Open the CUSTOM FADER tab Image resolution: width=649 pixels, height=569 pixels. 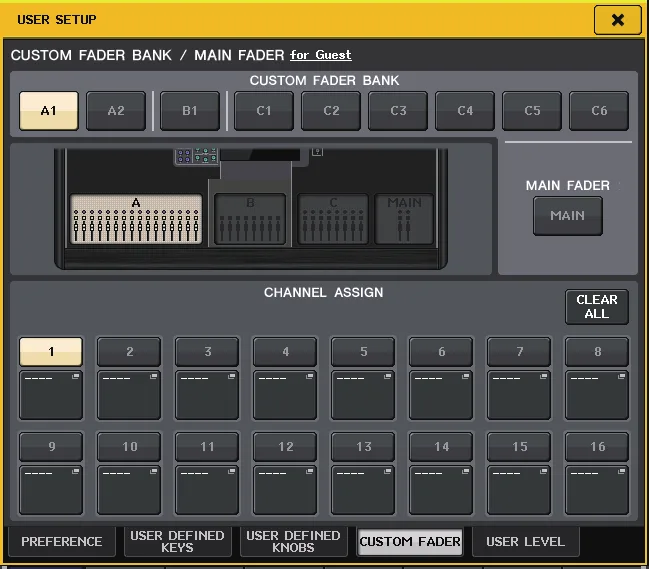[x=410, y=541]
